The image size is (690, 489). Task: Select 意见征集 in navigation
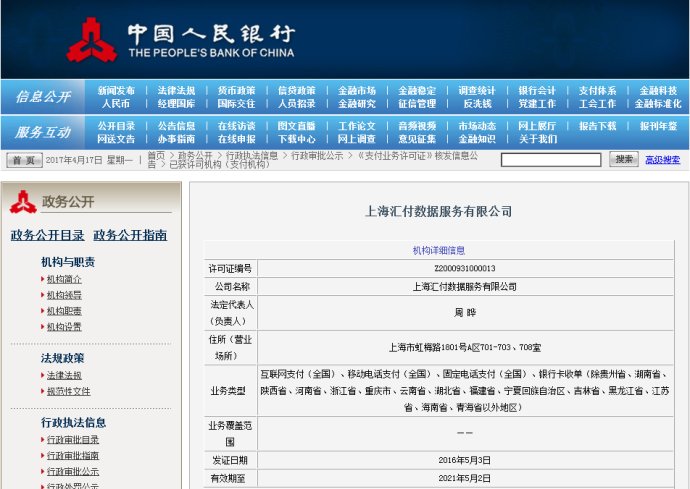(x=417, y=139)
